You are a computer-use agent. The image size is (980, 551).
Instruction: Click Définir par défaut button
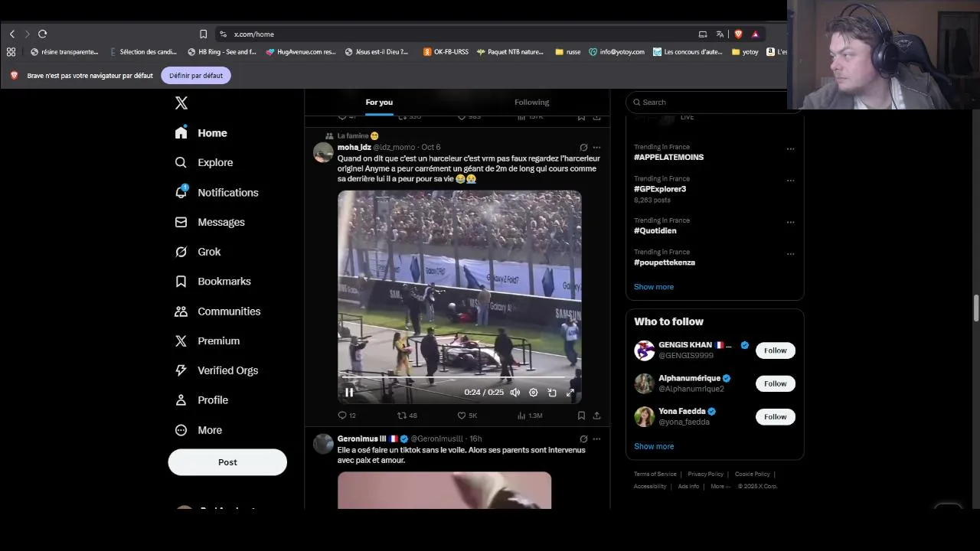[196, 76]
